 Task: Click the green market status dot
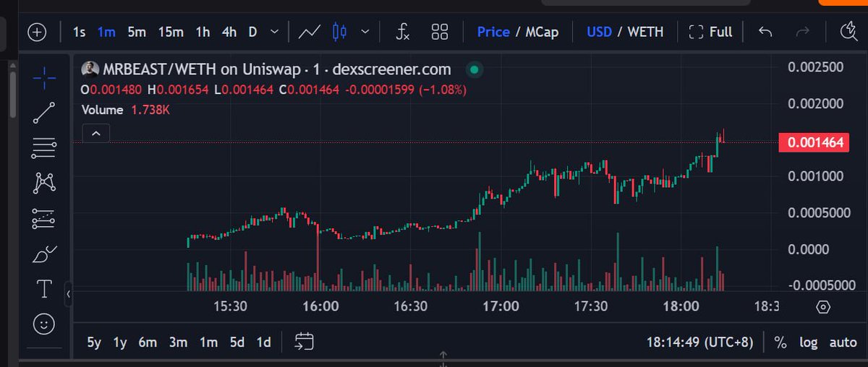[473, 70]
